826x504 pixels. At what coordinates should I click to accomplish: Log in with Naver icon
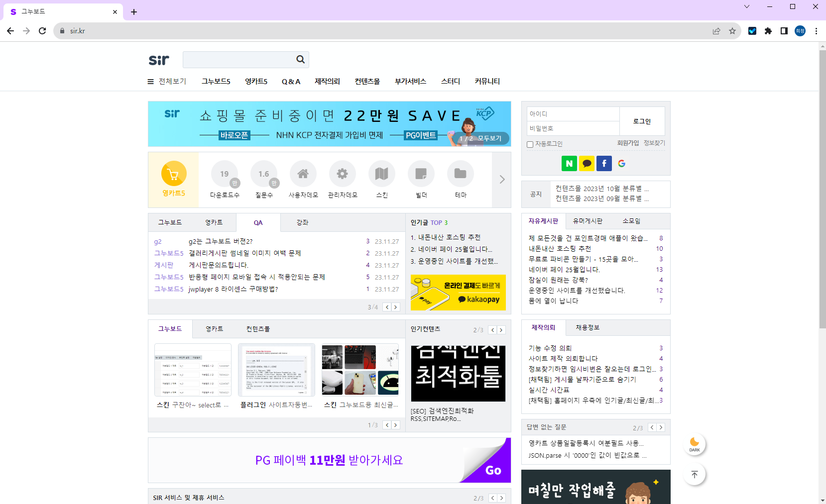[569, 163]
